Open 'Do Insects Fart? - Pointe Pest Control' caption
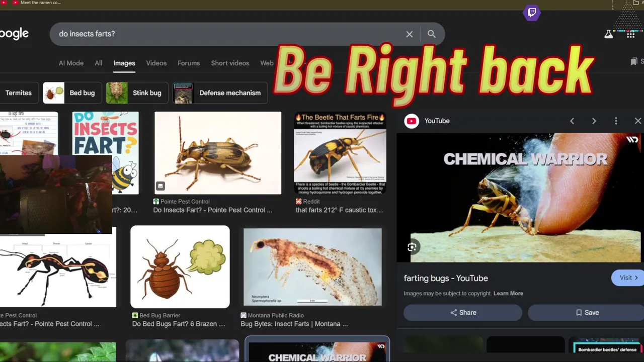This screenshot has width=644, height=362. [x=213, y=210]
